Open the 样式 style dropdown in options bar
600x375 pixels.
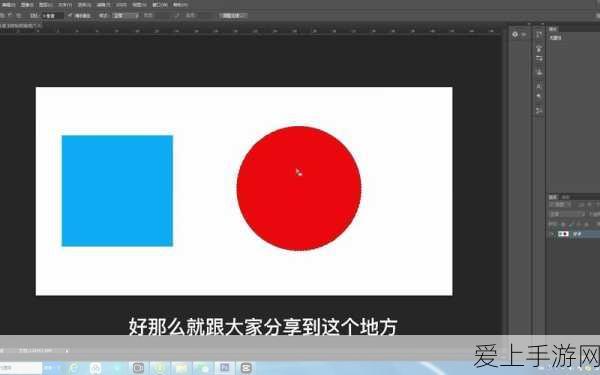point(126,16)
